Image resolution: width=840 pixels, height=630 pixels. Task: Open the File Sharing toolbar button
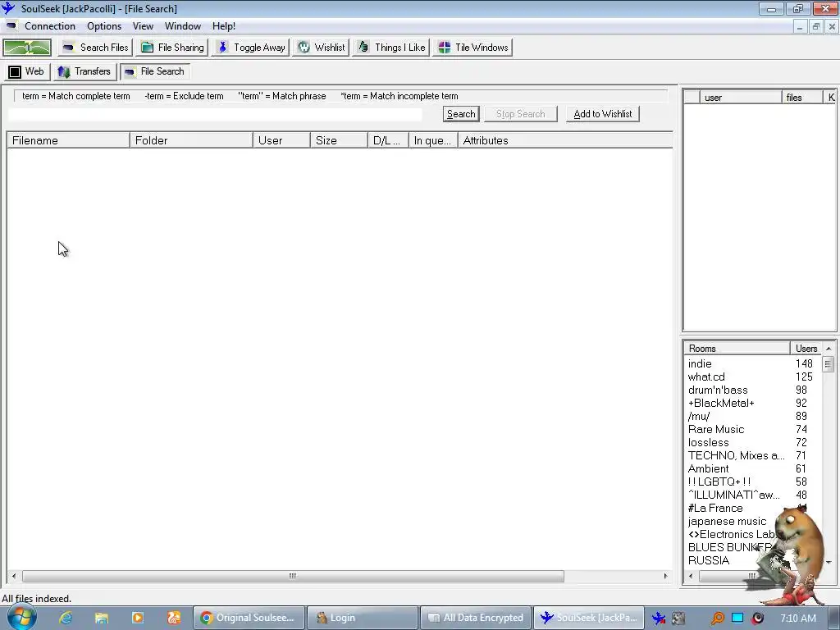[x=172, y=47]
